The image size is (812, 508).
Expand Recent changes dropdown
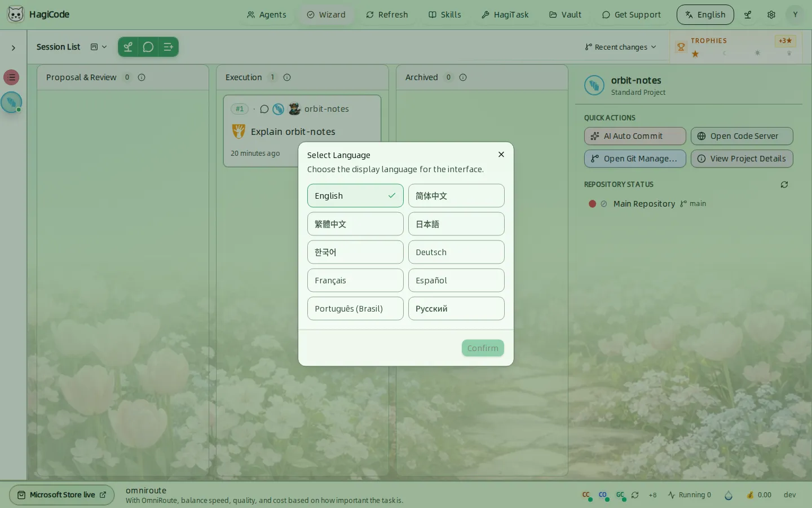[x=621, y=47]
